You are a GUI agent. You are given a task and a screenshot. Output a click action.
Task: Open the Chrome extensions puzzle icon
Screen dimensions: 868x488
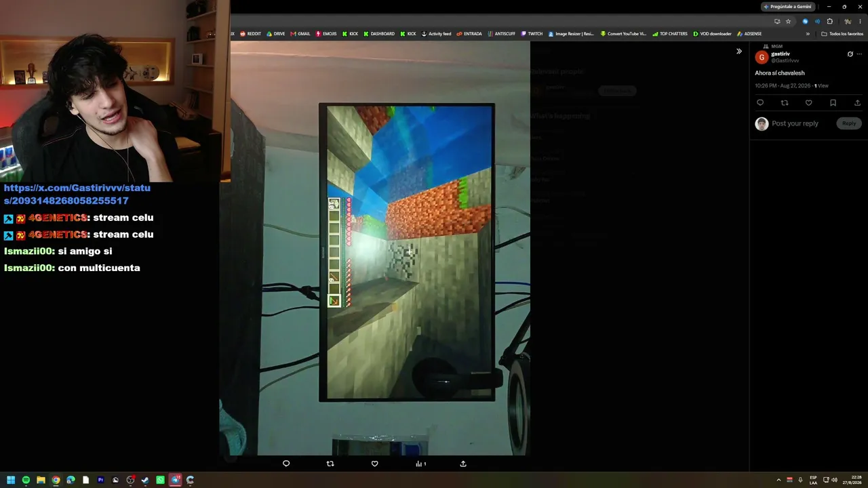tap(829, 21)
